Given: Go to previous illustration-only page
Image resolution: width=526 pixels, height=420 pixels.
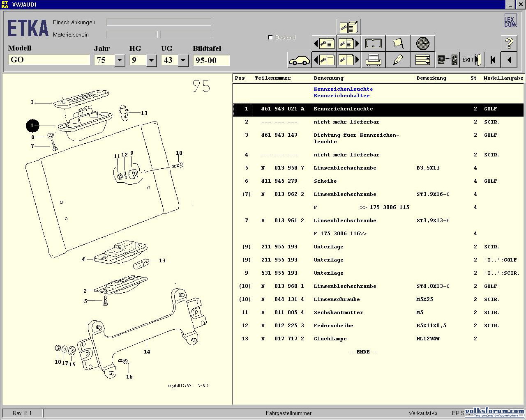Looking at the screenshot, I should pos(324,60).
